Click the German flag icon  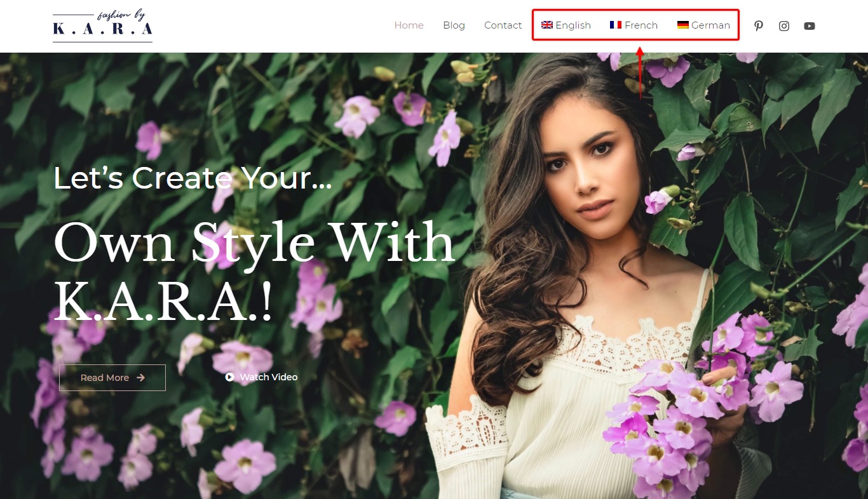683,25
